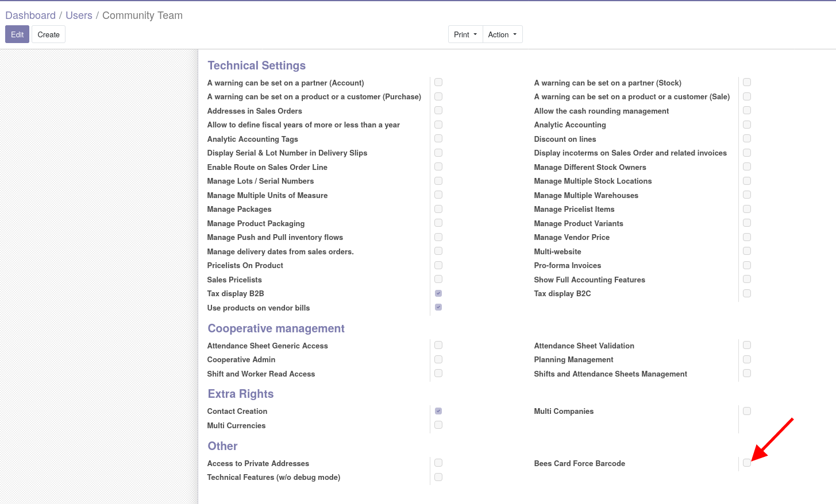Tick warning on product or customer (Sale) checkbox
This screenshot has height=504, width=836.
click(x=747, y=96)
